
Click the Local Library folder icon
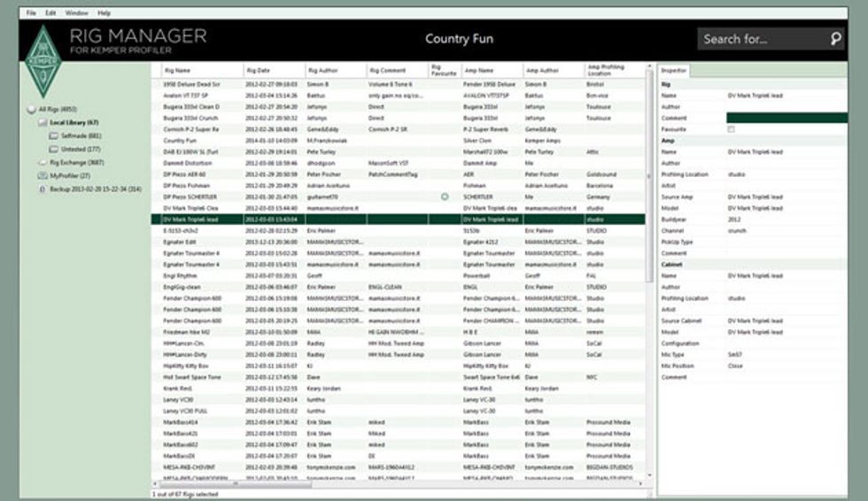click(x=43, y=122)
